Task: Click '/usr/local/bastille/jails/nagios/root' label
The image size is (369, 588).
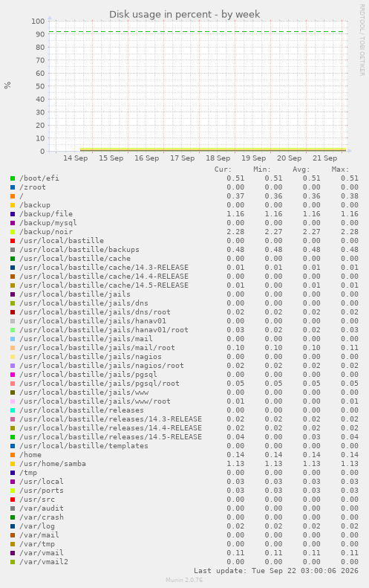Action: pos(102,365)
